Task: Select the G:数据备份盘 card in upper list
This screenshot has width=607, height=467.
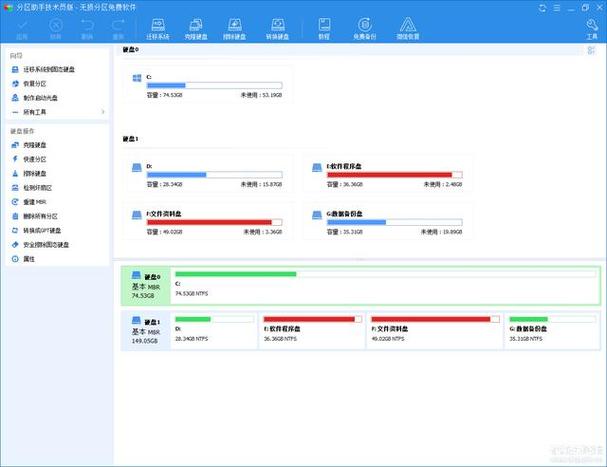Action: [x=388, y=221]
